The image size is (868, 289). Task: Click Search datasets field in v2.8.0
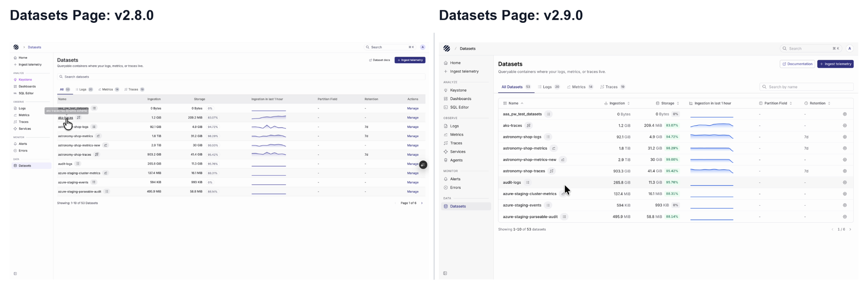coord(241,77)
